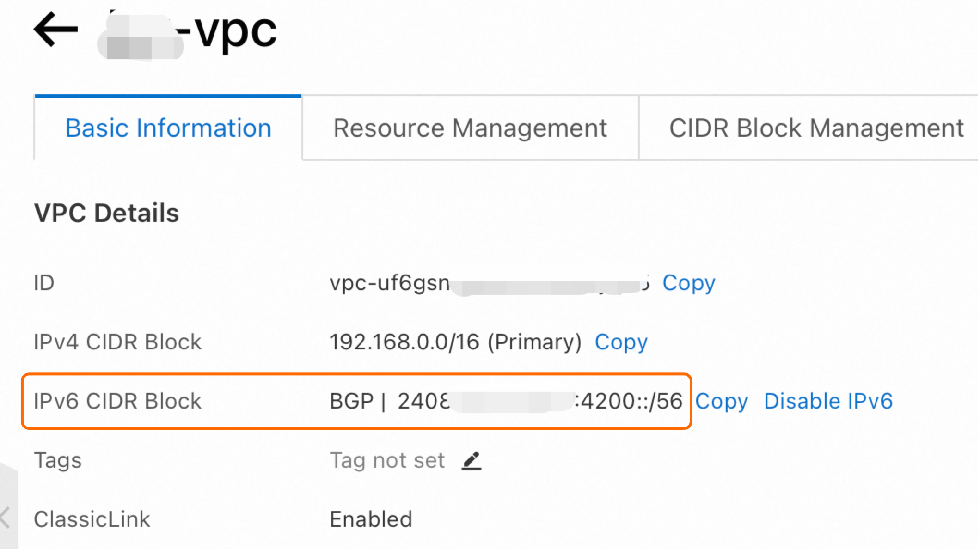Copy the VPC ID
The image size is (980, 549).
point(688,283)
